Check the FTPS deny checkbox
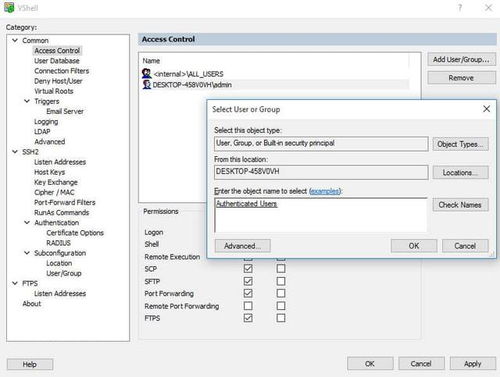The width and height of the screenshot is (500, 377). click(x=281, y=318)
